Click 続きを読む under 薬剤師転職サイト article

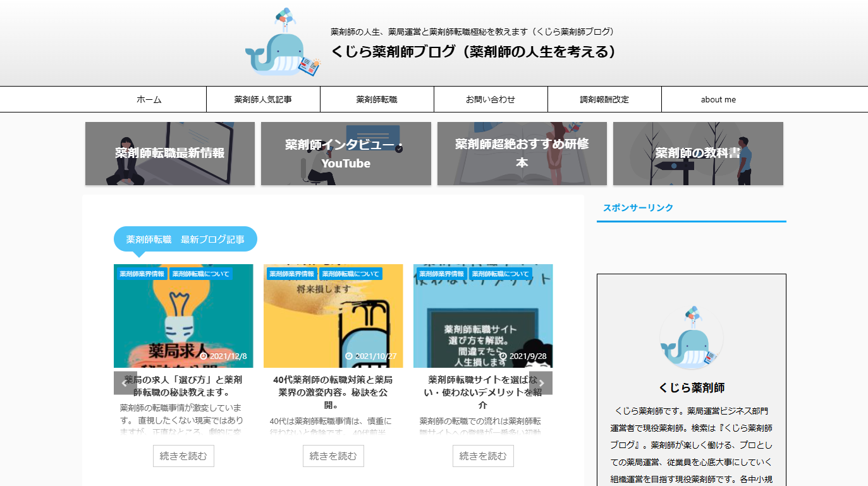click(x=483, y=456)
